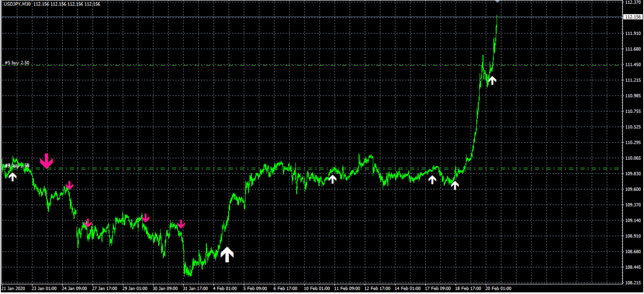The image size is (644, 294).
Task: Click white up arrow above 11 Feb 09:00
Action: pyautogui.click(x=332, y=179)
